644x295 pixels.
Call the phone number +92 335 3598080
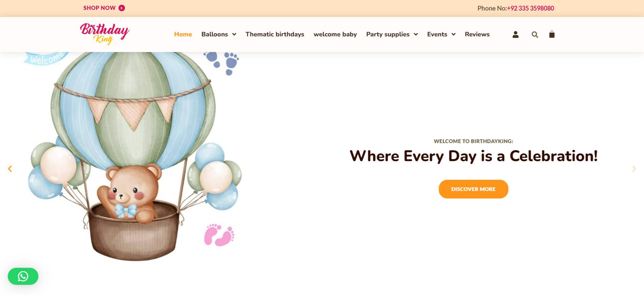coord(530,8)
